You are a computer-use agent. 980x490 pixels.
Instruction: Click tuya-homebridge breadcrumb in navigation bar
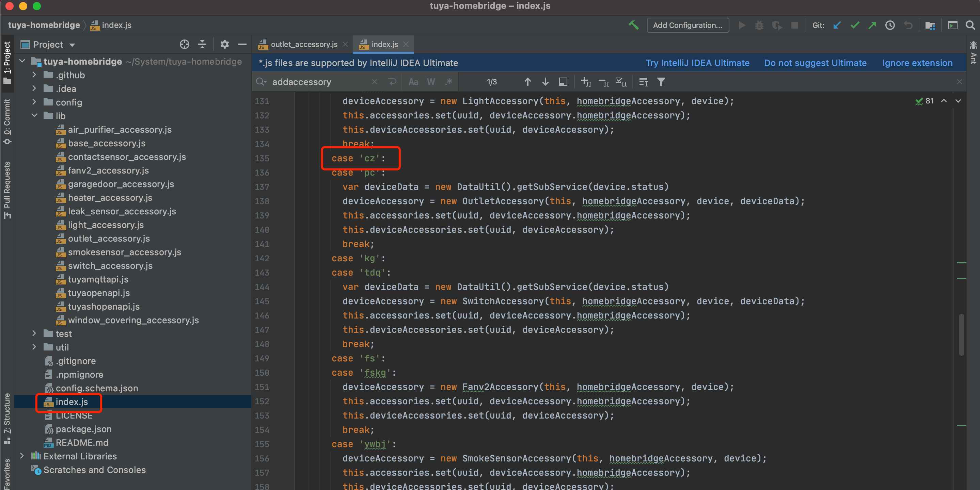[44, 25]
